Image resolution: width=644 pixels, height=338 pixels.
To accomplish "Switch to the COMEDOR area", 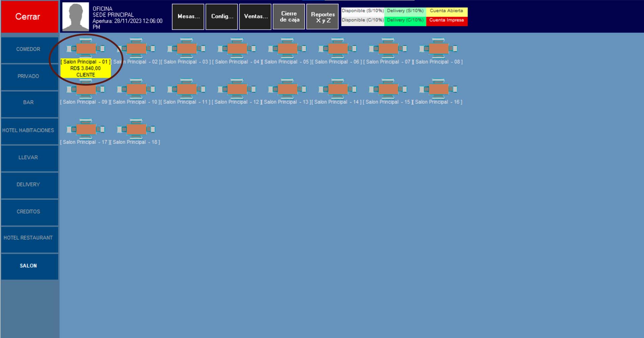I will [30, 50].
